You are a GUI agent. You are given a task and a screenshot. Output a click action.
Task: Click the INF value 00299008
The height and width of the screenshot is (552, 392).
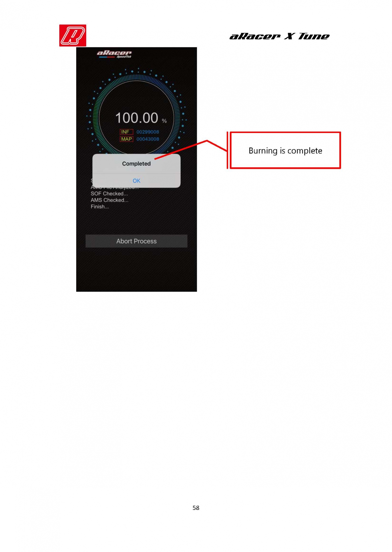tap(148, 132)
